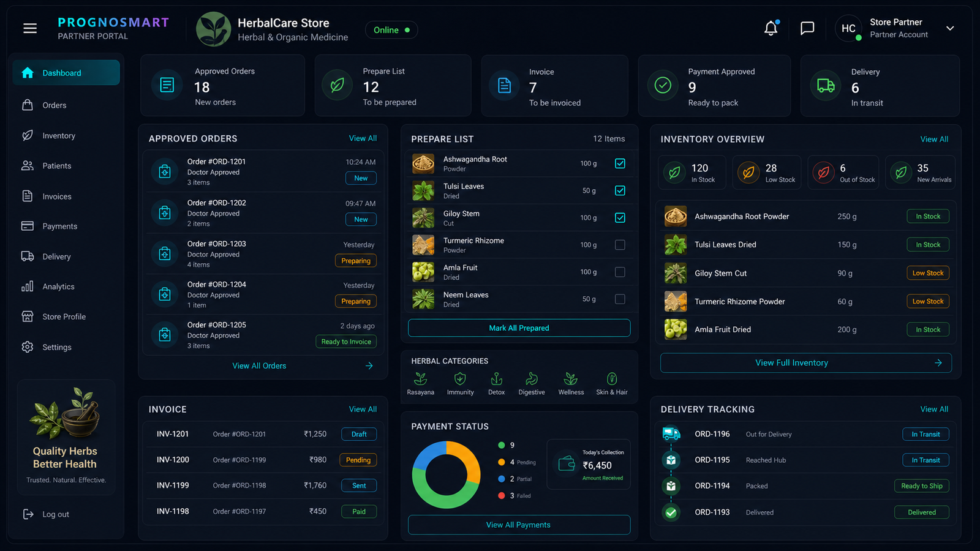The width and height of the screenshot is (980, 551).
Task: Select the Skin & Hair category icon
Action: [x=612, y=379]
